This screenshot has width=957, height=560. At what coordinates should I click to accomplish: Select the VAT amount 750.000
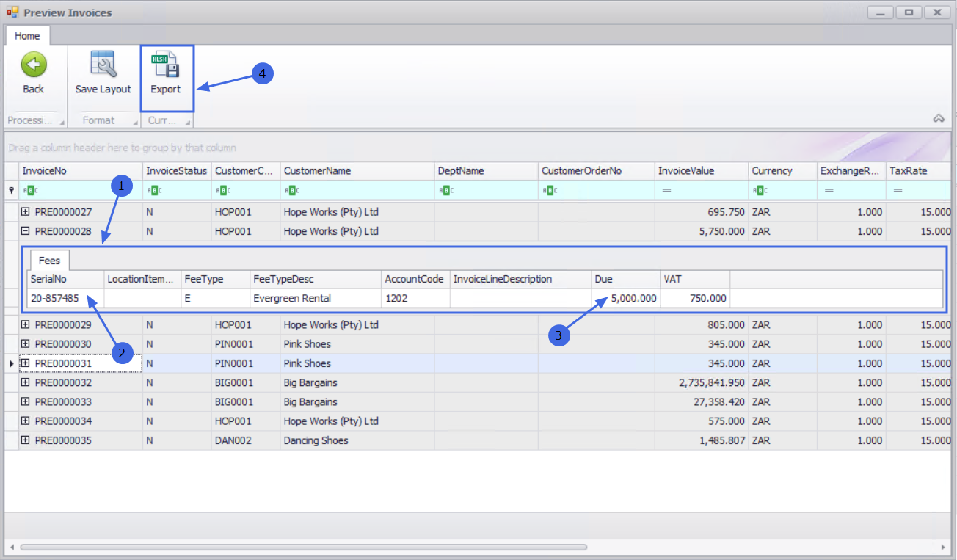pos(695,299)
